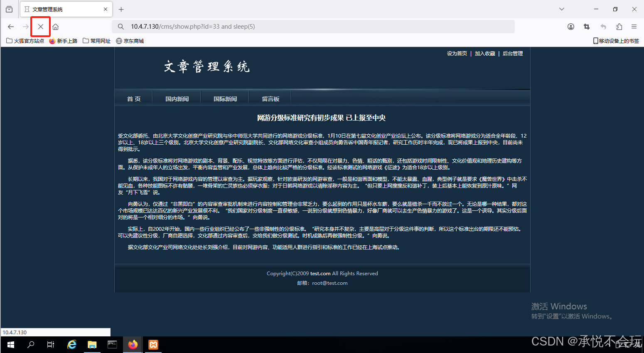Click the Copyright(C)2009 footer text
Screen dimensions: 644x353
[288, 274]
